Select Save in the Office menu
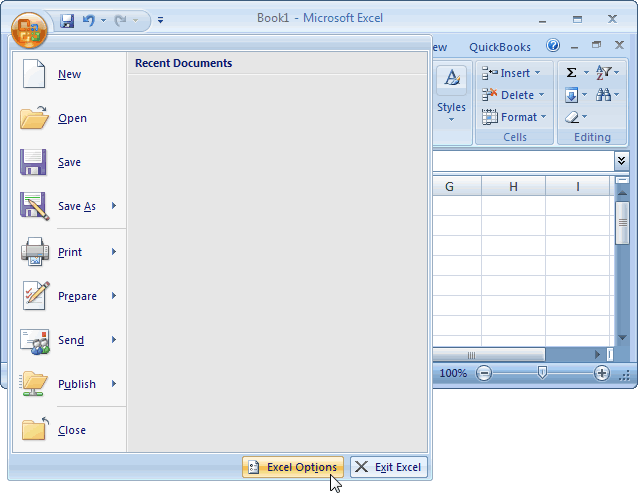This screenshot has width=638, height=493. point(69,162)
